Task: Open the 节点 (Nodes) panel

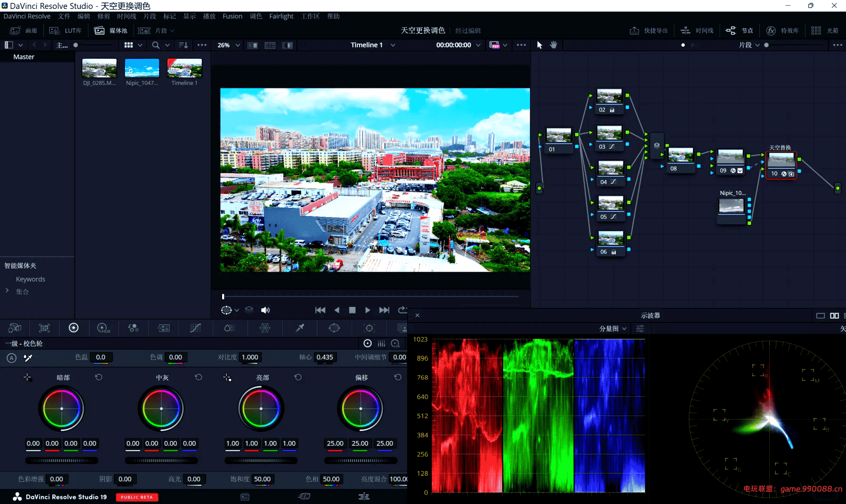Action: (740, 30)
